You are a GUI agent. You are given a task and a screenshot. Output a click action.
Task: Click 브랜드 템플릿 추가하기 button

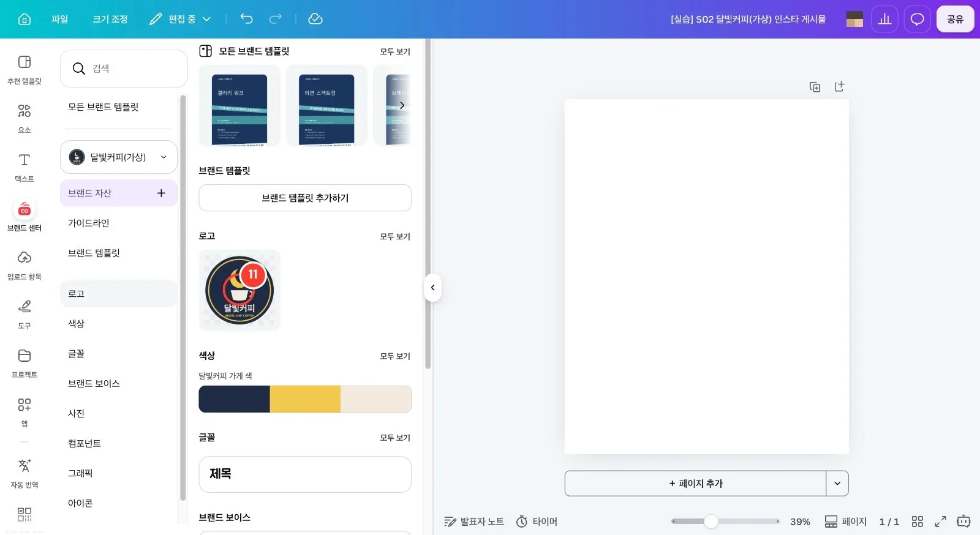click(x=305, y=198)
